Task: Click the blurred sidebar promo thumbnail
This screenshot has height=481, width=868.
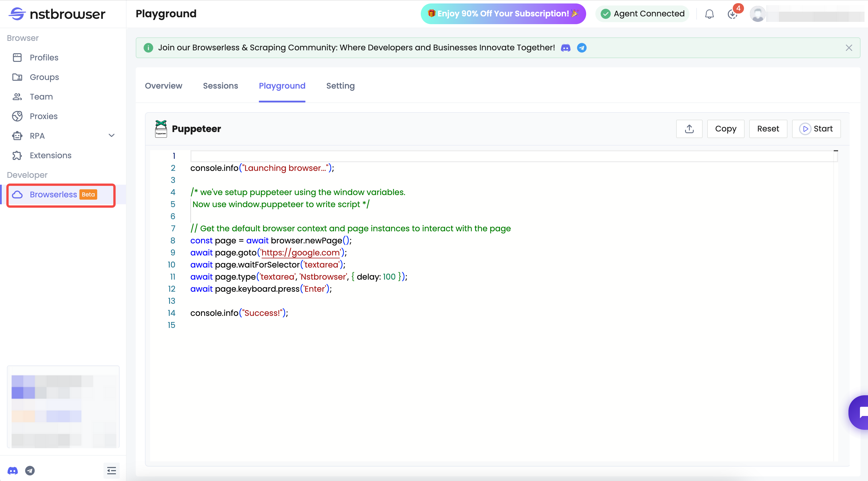Action: click(63, 407)
